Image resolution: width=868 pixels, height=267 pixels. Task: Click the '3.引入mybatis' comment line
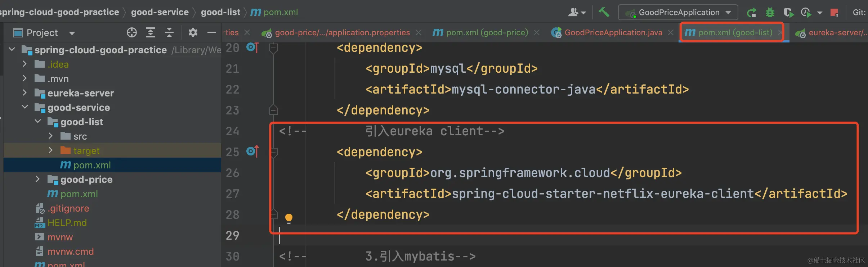[377, 256]
